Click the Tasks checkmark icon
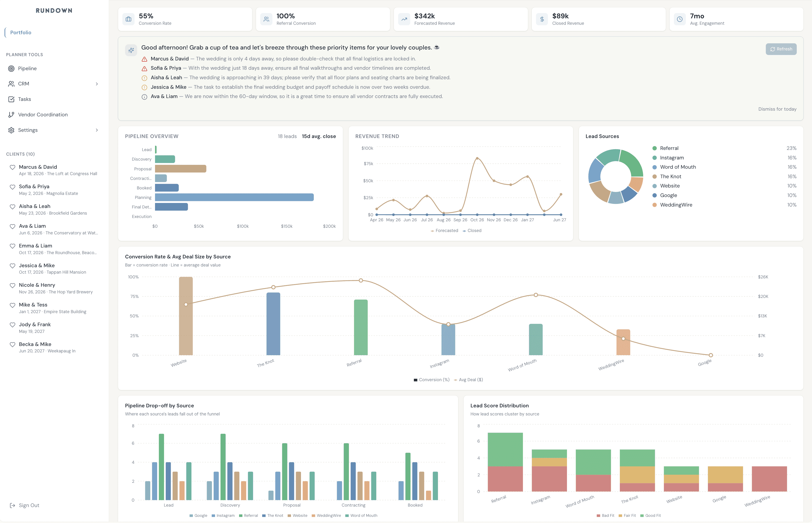 coord(11,99)
